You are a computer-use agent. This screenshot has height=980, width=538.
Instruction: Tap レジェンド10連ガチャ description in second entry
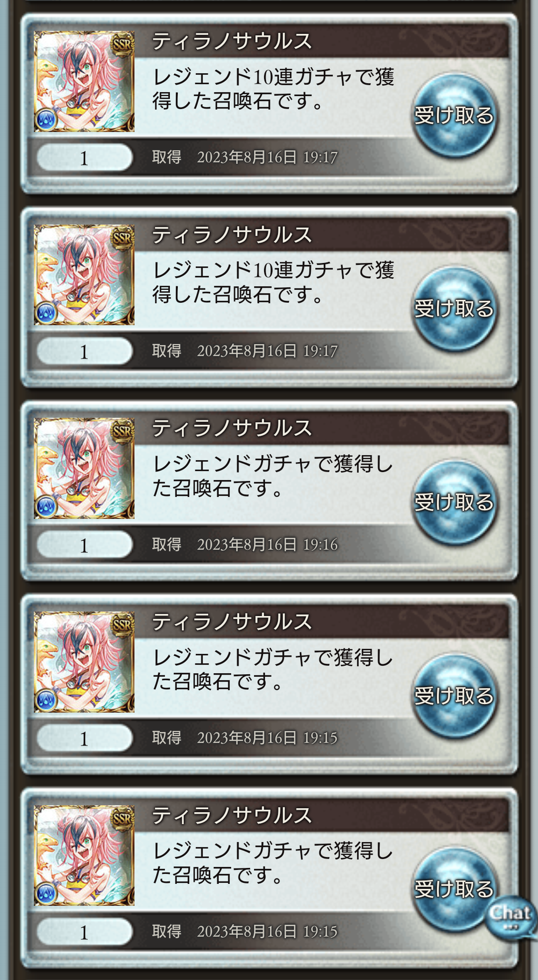[x=273, y=282]
